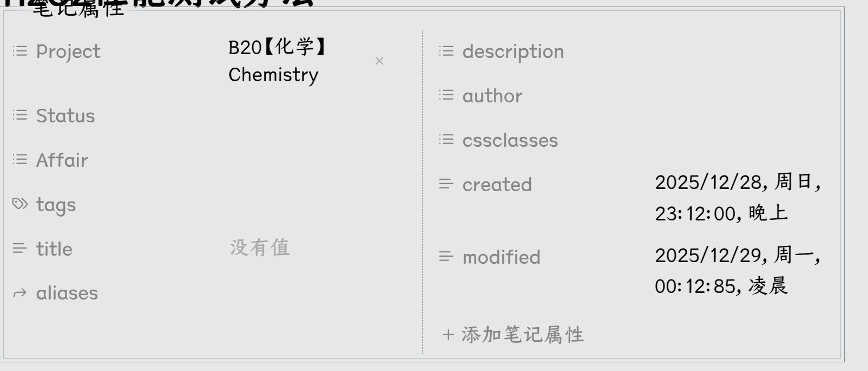Click the empty author value field
This screenshot has width=868, height=371.
pos(736,96)
